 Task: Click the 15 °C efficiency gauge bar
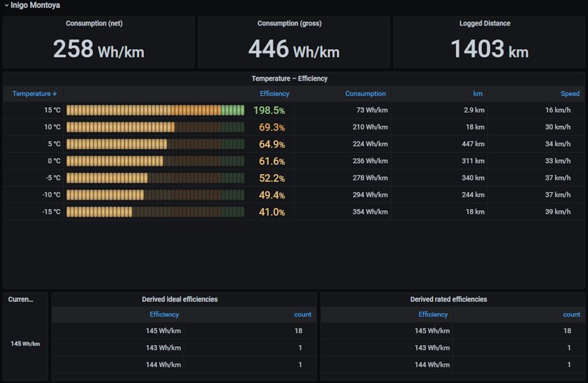coord(155,110)
